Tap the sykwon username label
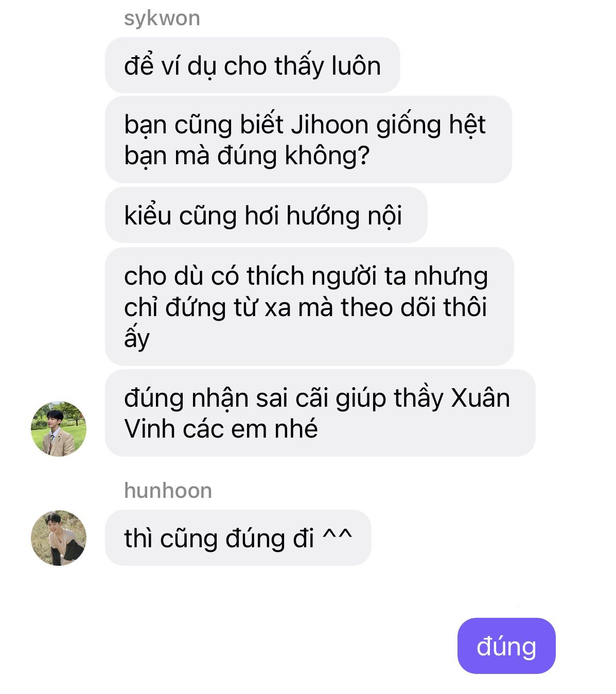 coord(162,19)
